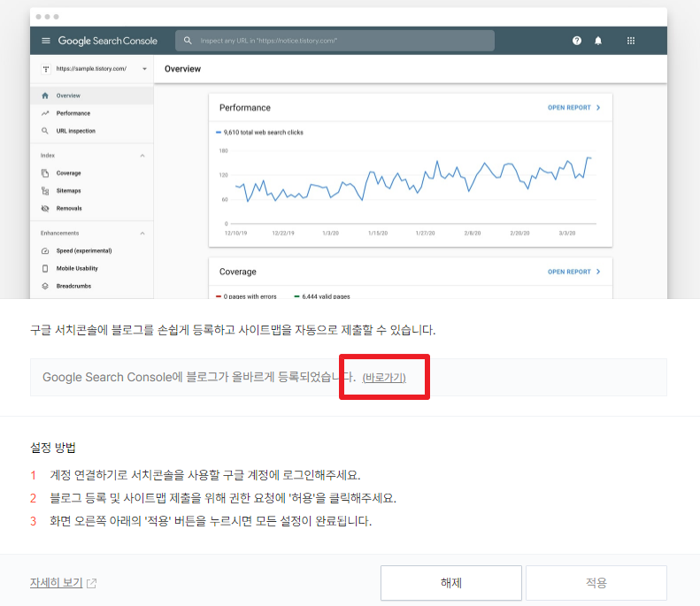This screenshot has height=606, width=700.
Task: Click the Speed gauge icon
Action: [x=45, y=250]
